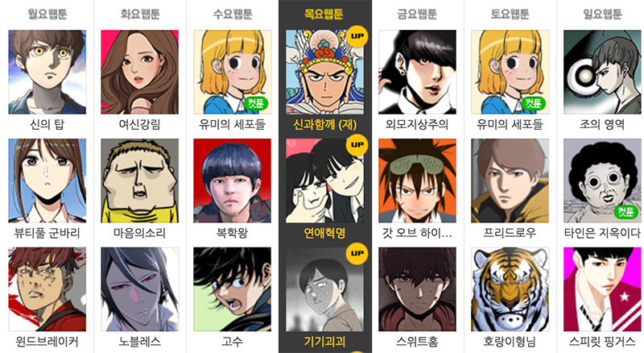
Task: Open the 노블레스 title link
Action: 139,342
